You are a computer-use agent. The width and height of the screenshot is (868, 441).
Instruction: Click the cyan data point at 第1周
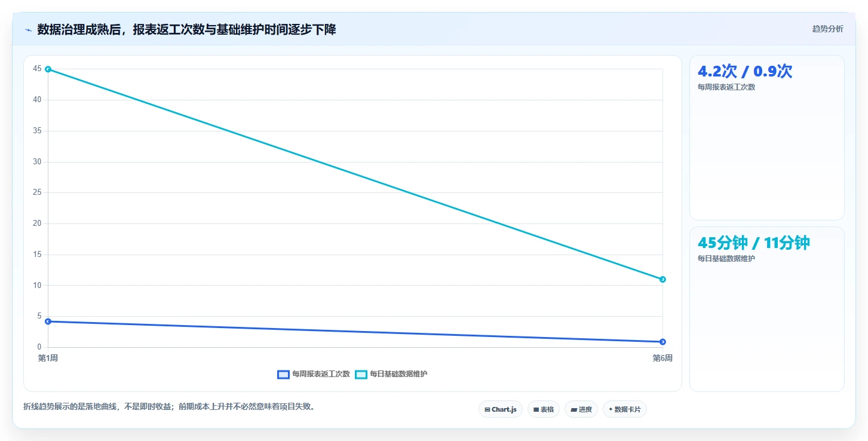tap(48, 69)
